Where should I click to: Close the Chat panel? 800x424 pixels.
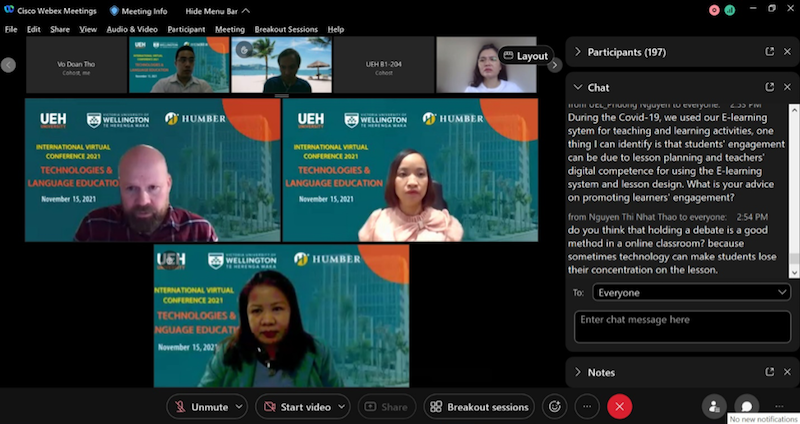click(787, 87)
